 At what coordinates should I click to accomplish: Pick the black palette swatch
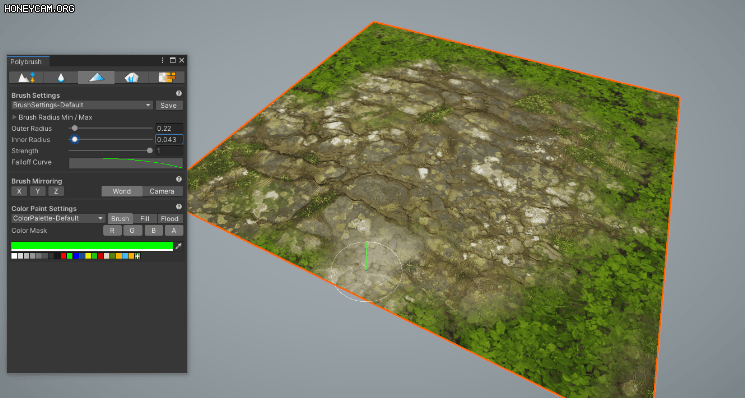(x=57, y=256)
